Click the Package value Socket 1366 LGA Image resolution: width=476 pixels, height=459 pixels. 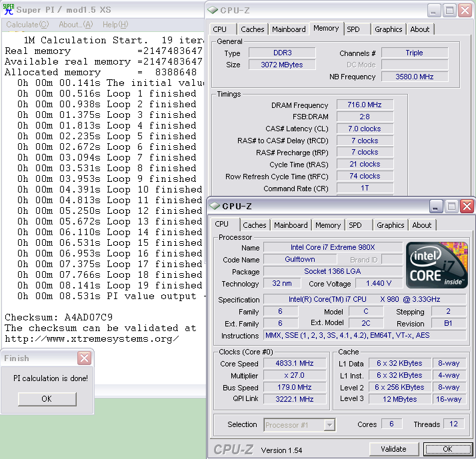pos(333,271)
